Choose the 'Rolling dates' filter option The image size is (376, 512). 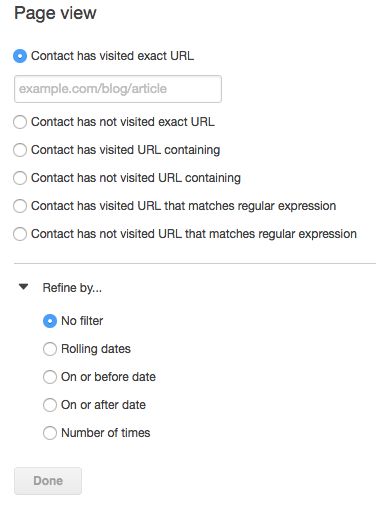pos(50,349)
